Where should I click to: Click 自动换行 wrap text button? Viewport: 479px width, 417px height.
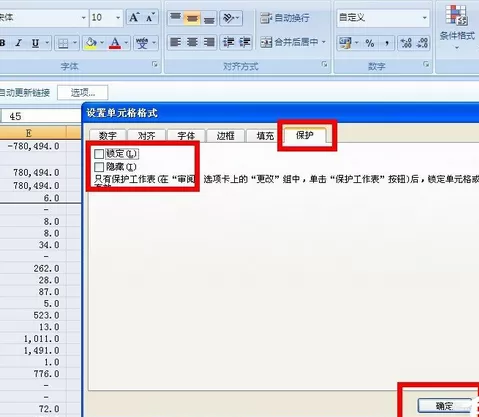point(285,18)
